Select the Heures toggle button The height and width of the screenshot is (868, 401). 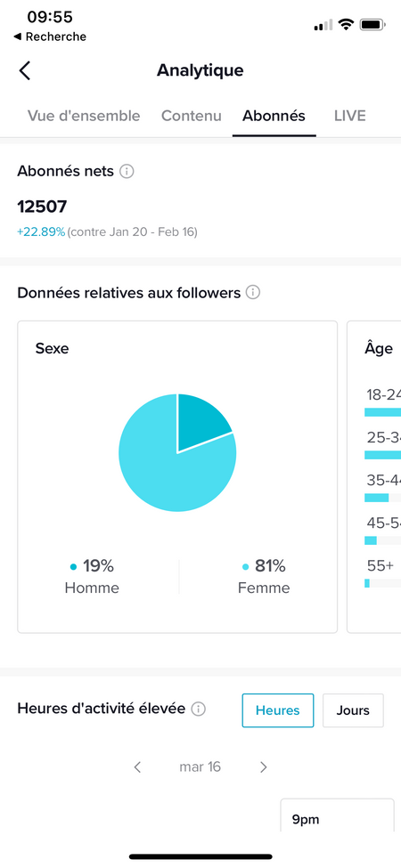(277, 710)
